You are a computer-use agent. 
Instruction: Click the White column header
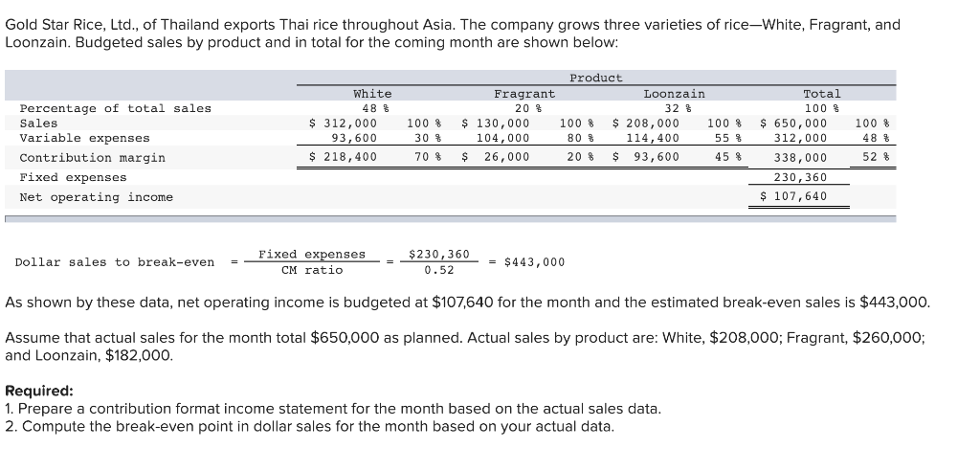point(372,94)
